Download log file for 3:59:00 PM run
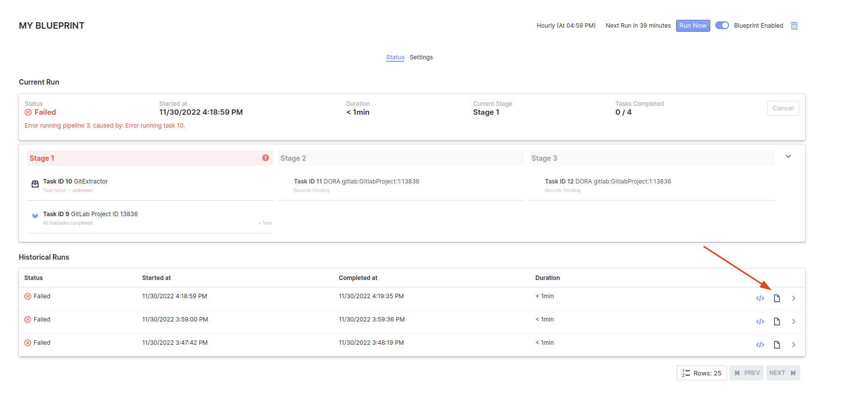This screenshot has height=413, width=868. (x=777, y=321)
